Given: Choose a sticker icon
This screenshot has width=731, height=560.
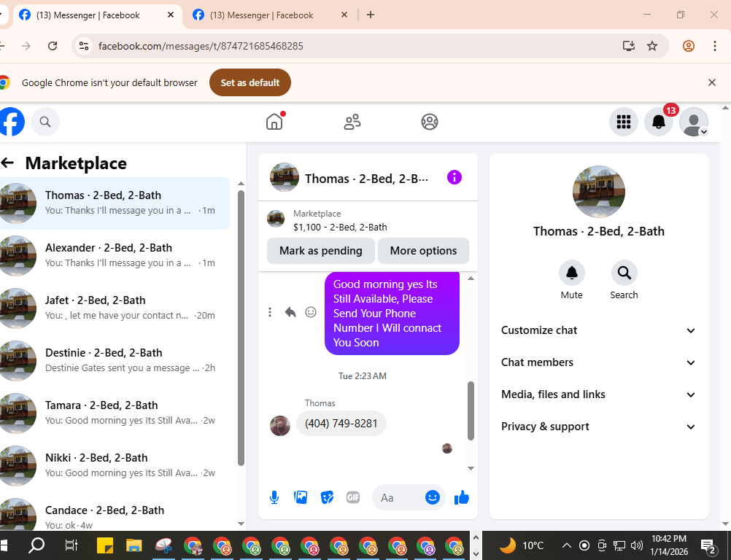Looking at the screenshot, I should pos(328,497).
